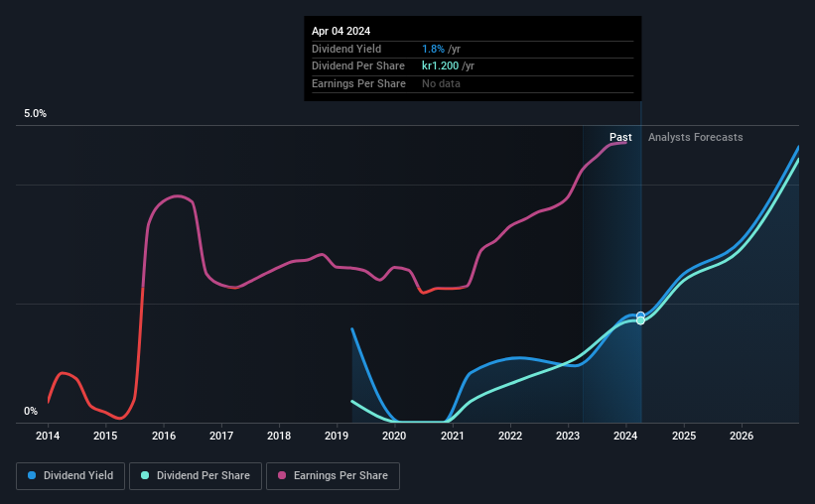Select the Past label on the chart
Viewport: 815px width, 504px height.
click(x=620, y=137)
